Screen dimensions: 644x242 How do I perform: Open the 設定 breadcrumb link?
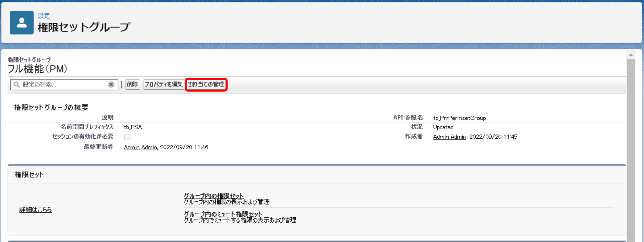pyautogui.click(x=44, y=16)
